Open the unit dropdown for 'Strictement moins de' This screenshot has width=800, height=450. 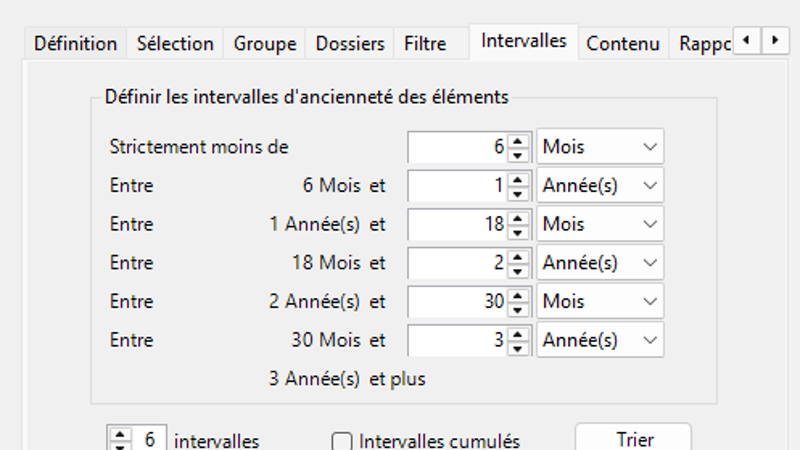pyautogui.click(x=600, y=147)
